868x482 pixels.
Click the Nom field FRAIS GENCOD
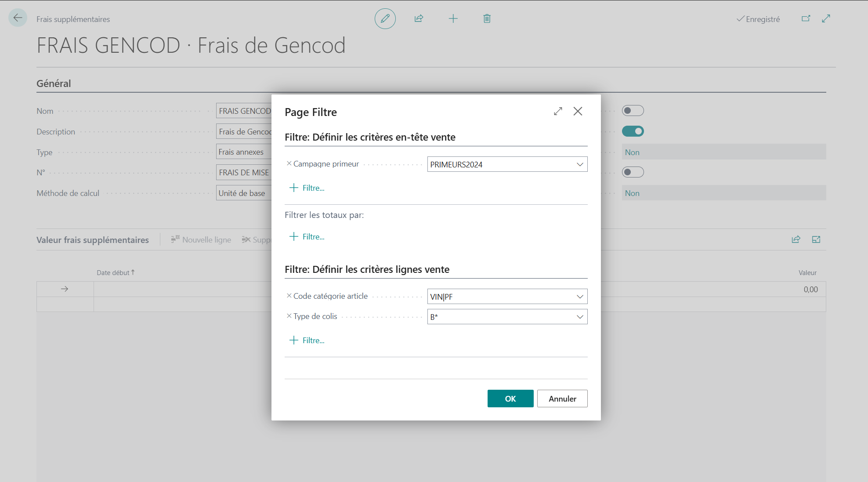(x=244, y=111)
